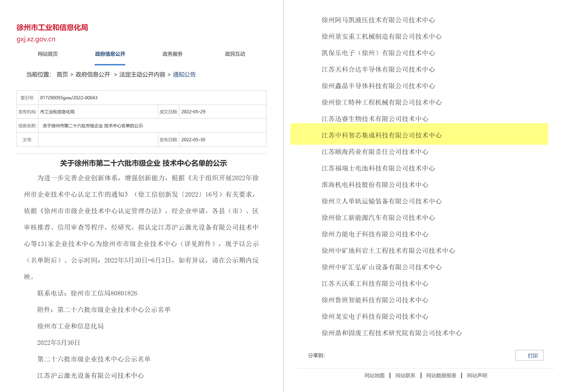Click the 江苏天科合达半导体 entry
The height and width of the screenshot is (392, 567).
[x=378, y=69]
